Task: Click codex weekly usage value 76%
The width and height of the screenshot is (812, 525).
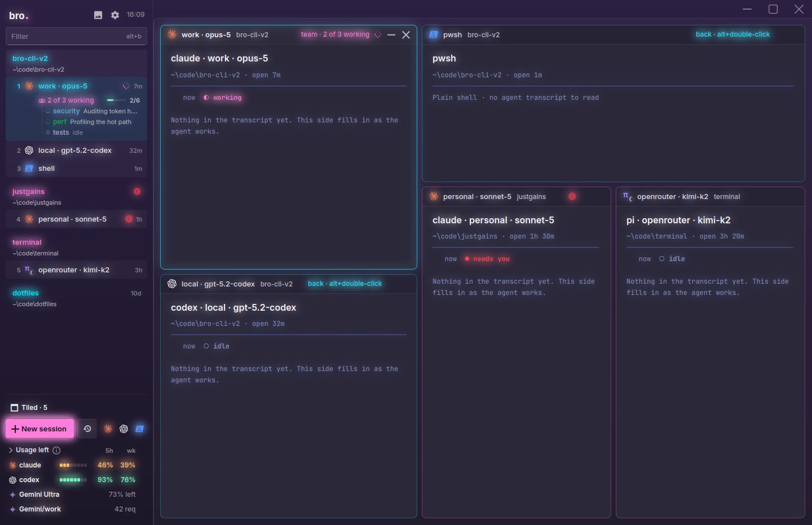Action: point(128,480)
